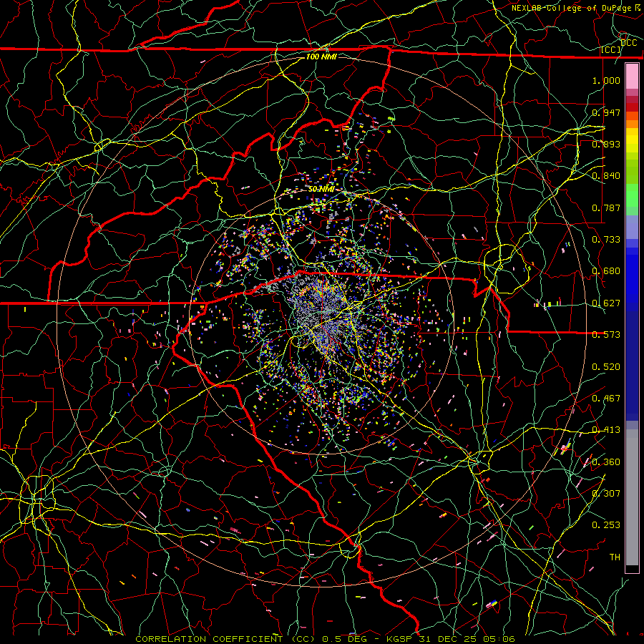Click the 0.307 scale value
644x644 pixels.
pyautogui.click(x=606, y=494)
